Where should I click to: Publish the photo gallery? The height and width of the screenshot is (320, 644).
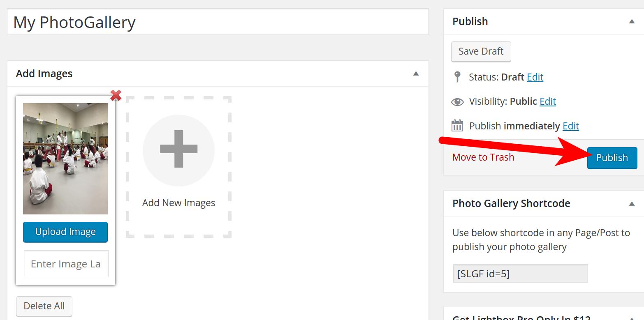pyautogui.click(x=612, y=158)
